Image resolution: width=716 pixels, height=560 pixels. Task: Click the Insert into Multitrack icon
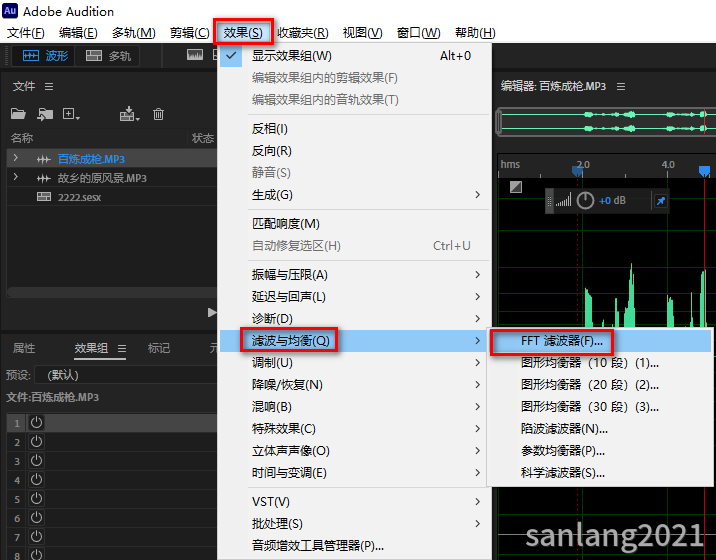[129, 115]
